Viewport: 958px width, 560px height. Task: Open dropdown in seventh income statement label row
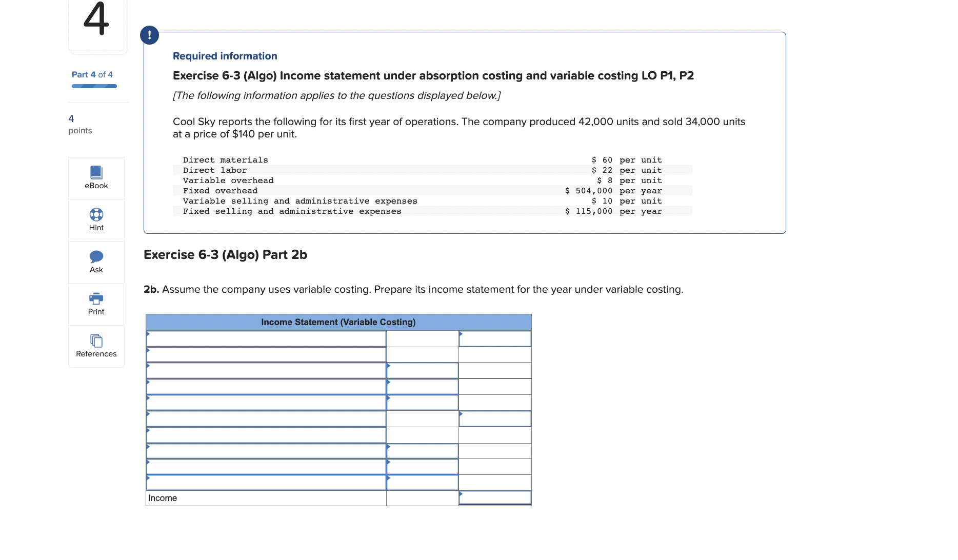(x=266, y=435)
